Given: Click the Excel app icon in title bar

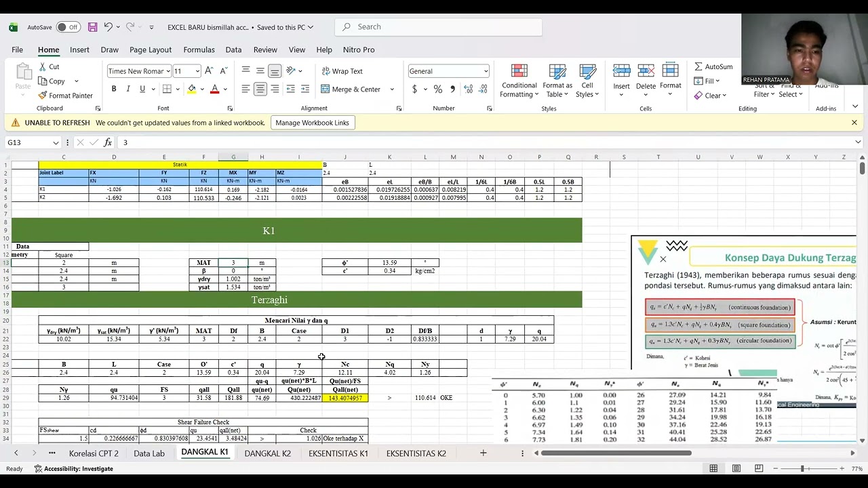Looking at the screenshot, I should click(13, 27).
